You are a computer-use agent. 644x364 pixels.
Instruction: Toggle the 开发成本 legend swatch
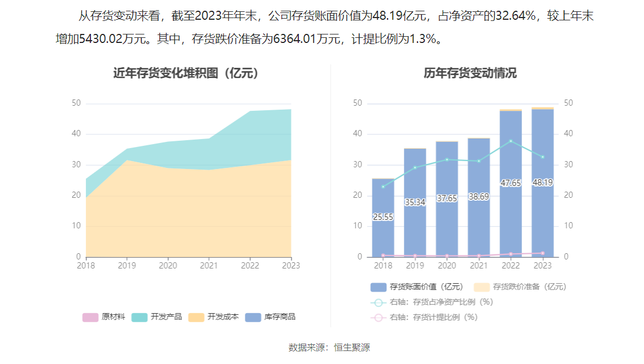197,317
